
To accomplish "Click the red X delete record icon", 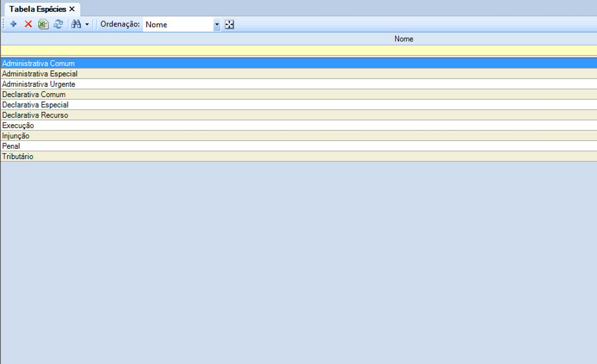I will click(x=28, y=25).
